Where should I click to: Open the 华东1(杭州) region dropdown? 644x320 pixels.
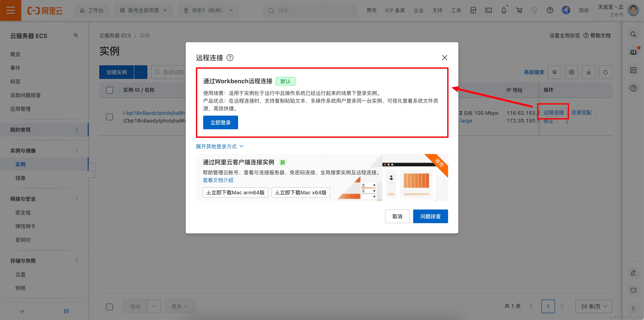(208, 10)
